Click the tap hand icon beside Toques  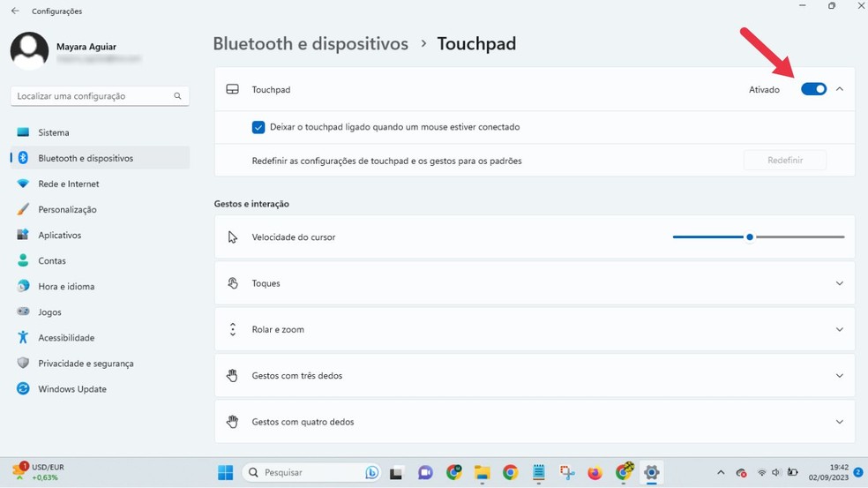(x=233, y=283)
